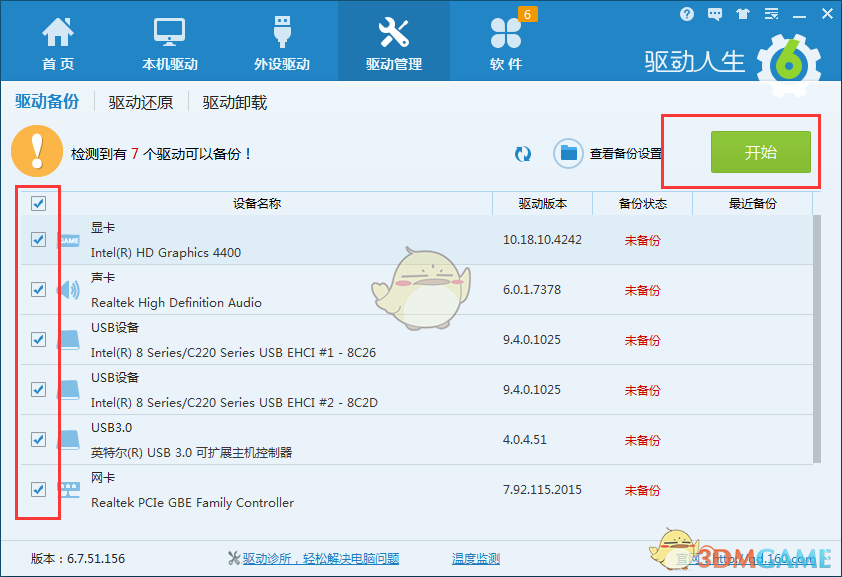Switch to the 驱动还原 sub-tab

(x=141, y=102)
